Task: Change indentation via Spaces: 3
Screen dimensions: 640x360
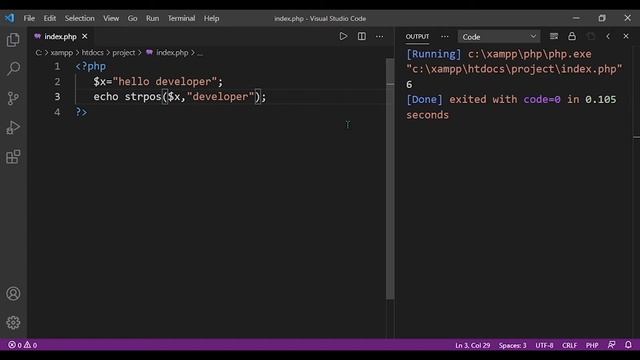Action: pos(512,345)
